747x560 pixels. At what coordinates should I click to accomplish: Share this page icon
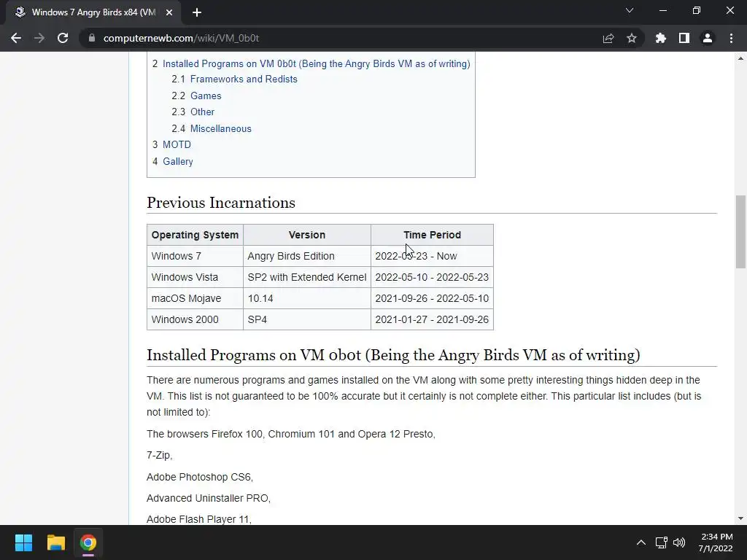tap(608, 38)
